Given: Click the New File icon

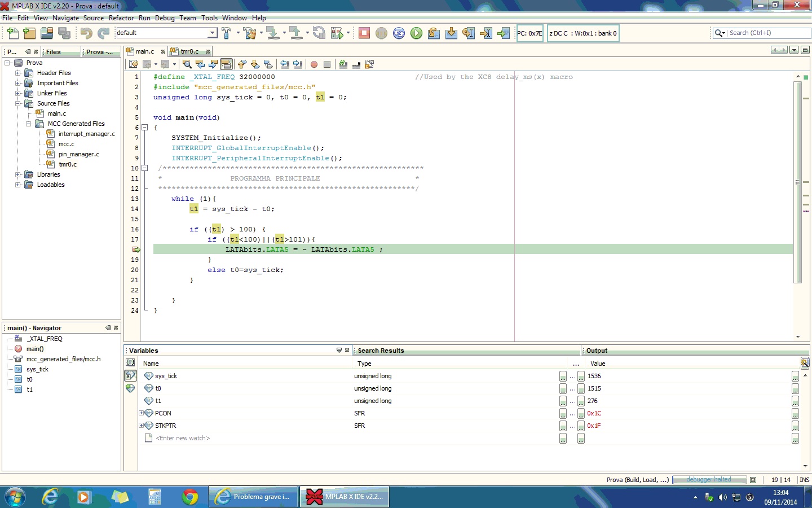Looking at the screenshot, I should click(x=12, y=33).
